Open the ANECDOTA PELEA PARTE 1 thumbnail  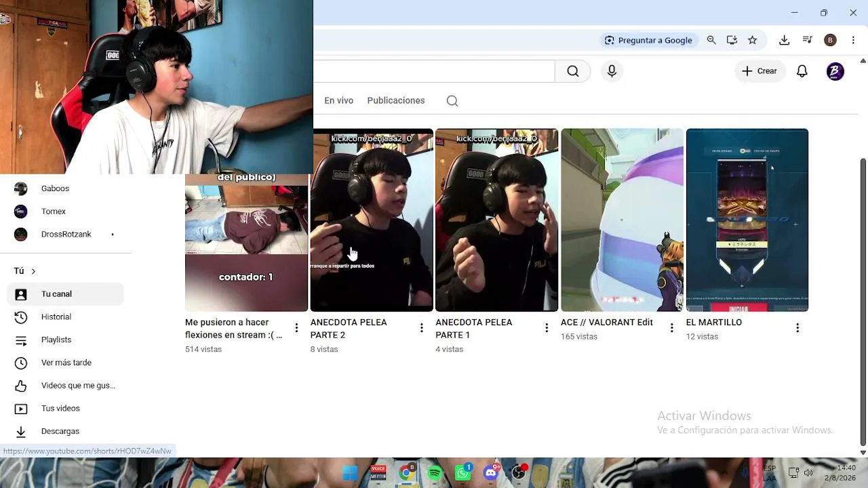click(496, 220)
